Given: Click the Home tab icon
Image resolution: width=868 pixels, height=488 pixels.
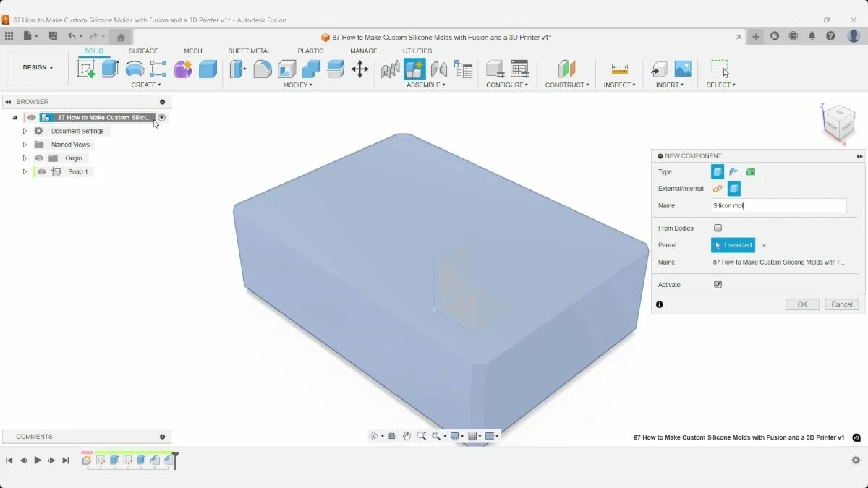Looking at the screenshot, I should click(x=121, y=37).
